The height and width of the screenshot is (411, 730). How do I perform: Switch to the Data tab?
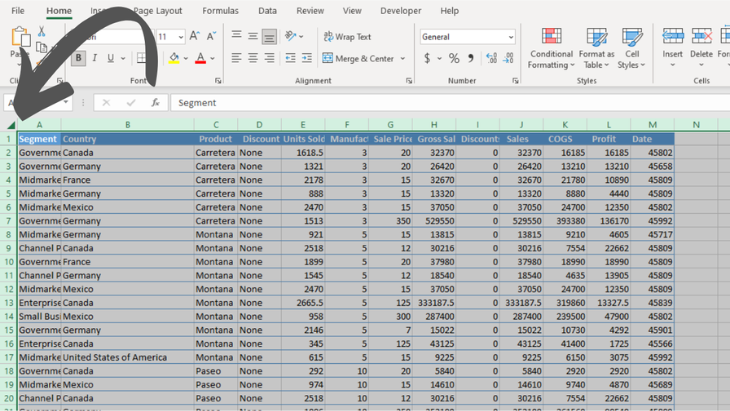click(267, 11)
